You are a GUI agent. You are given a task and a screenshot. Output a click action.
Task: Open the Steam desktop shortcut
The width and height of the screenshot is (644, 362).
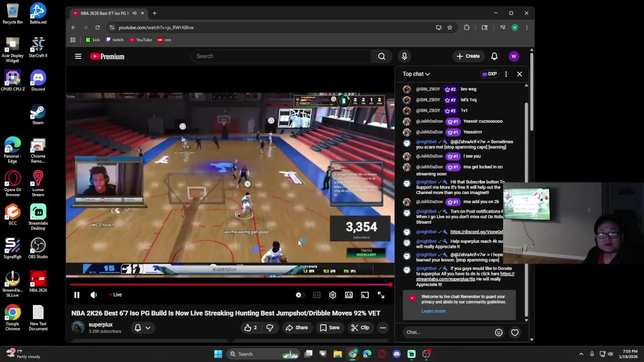tap(38, 114)
